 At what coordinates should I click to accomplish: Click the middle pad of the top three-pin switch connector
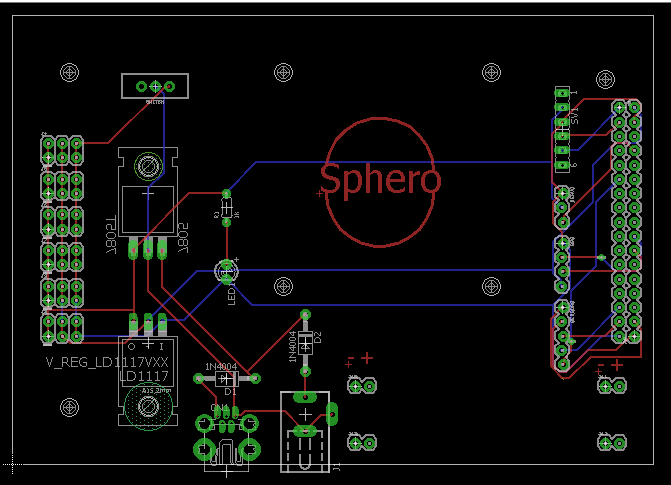pos(155,86)
